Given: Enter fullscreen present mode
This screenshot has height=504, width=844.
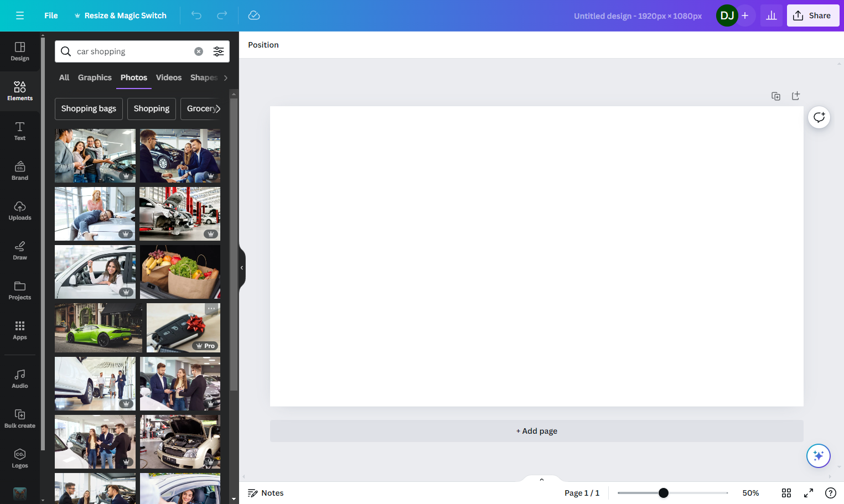Looking at the screenshot, I should coord(809,493).
